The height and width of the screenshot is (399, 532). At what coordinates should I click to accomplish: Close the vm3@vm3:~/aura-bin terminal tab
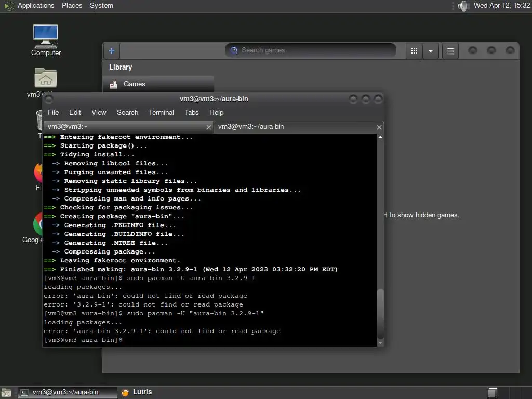pyautogui.click(x=379, y=127)
